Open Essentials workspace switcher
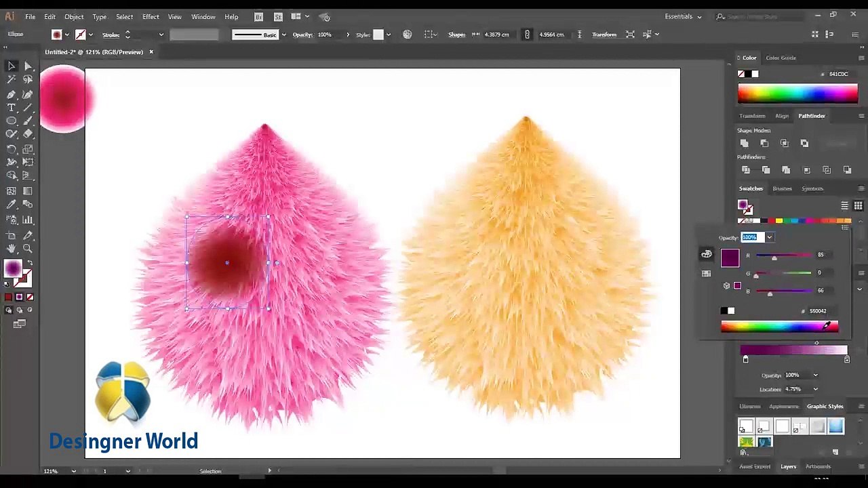Screen dimensions: 868x488 683,16
